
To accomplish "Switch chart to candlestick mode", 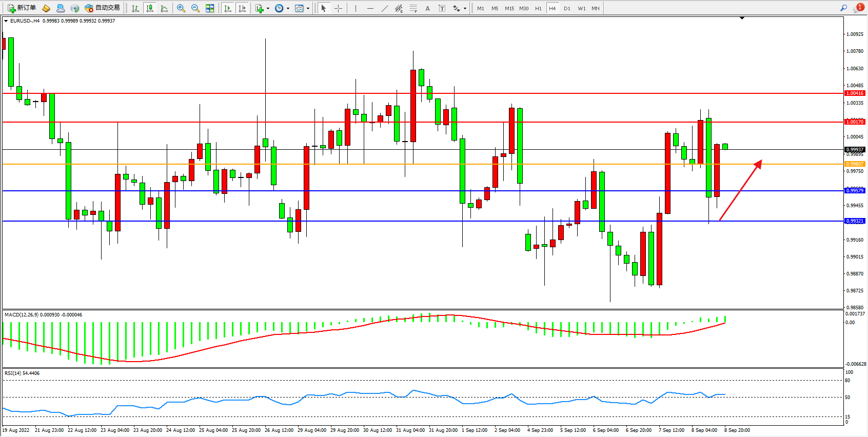I will pyautogui.click(x=150, y=8).
